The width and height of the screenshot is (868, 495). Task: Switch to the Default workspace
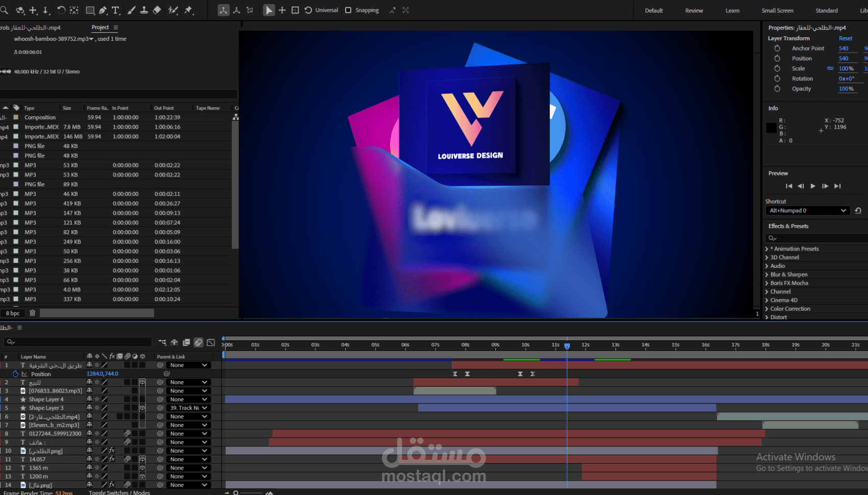click(x=654, y=11)
